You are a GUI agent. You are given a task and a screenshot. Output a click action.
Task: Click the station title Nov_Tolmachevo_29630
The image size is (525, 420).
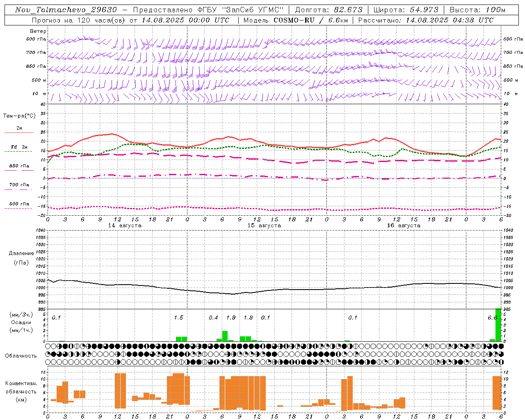click(66, 10)
